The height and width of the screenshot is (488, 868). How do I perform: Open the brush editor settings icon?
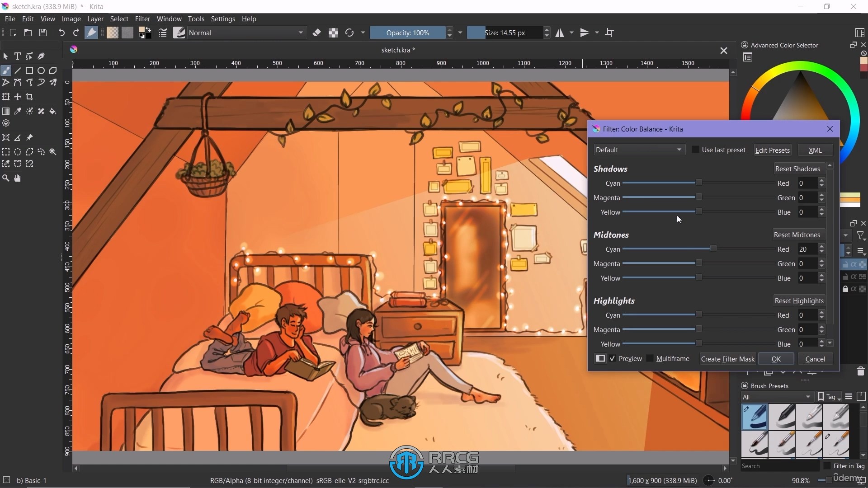pos(163,33)
